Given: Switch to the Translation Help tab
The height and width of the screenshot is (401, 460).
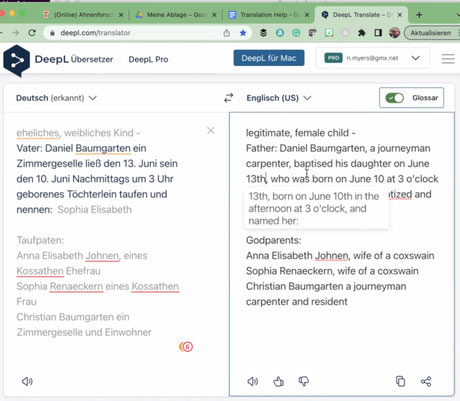Looking at the screenshot, I should pyautogui.click(x=268, y=15).
